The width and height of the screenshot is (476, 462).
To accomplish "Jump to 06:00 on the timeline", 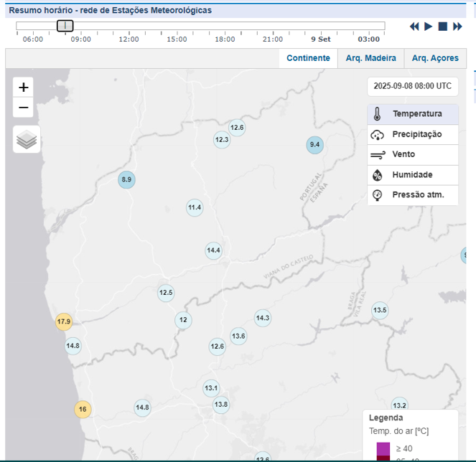I will pyautogui.click(x=33, y=39).
